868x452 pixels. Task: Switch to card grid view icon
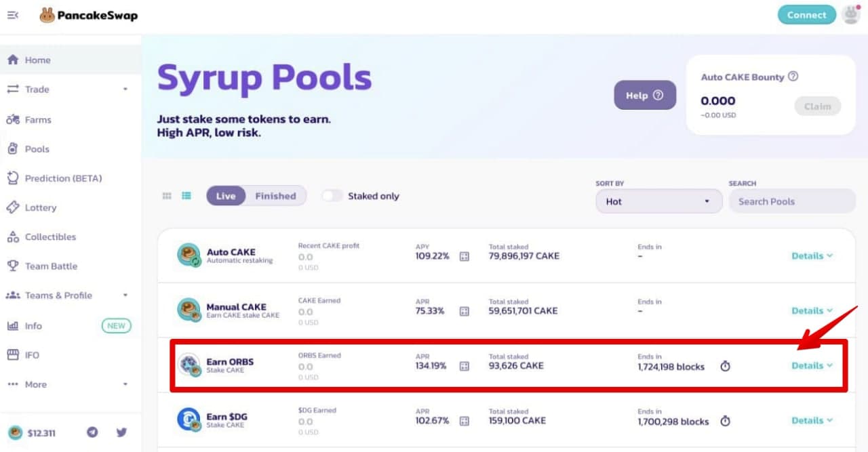pyautogui.click(x=167, y=196)
